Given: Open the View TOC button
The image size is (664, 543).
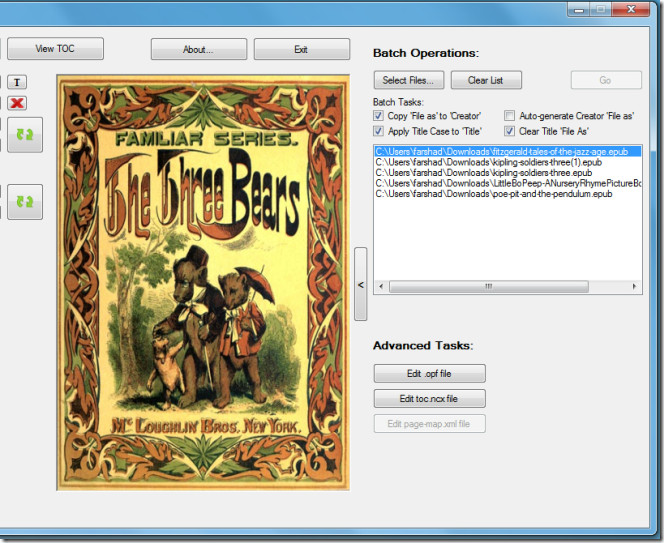Looking at the screenshot, I should (55, 48).
